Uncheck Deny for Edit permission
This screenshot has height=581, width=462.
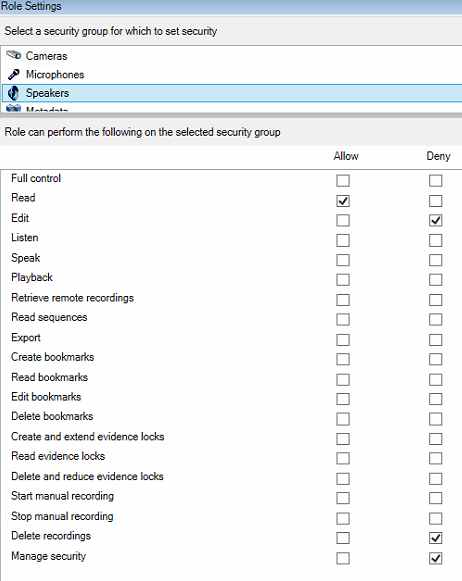[x=435, y=220]
